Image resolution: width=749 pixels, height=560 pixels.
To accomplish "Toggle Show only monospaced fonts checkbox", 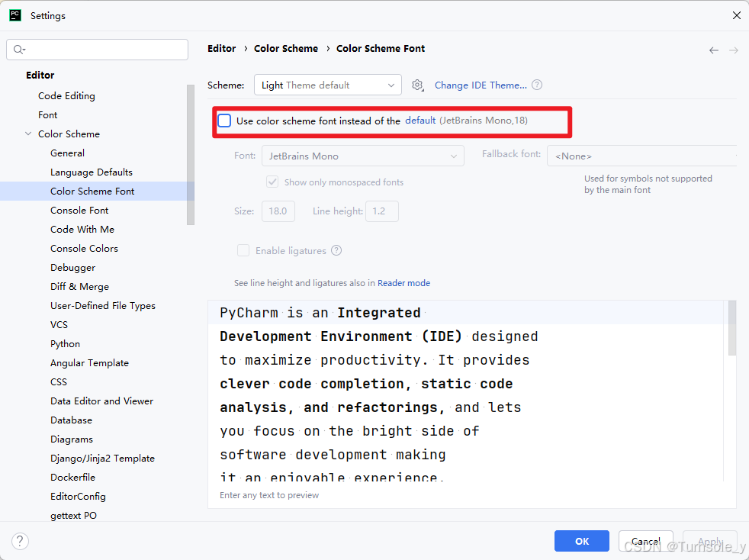I will [x=272, y=182].
